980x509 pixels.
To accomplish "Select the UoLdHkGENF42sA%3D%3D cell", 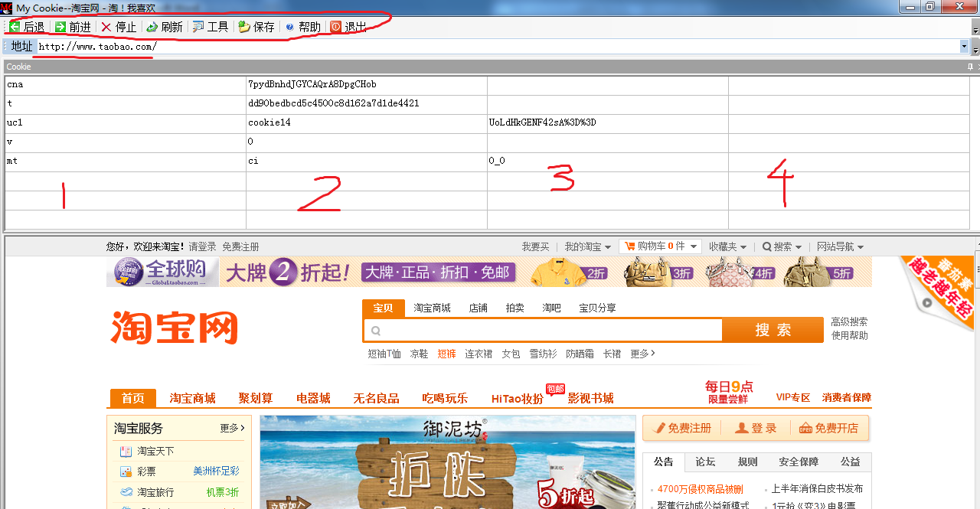I will [x=607, y=122].
